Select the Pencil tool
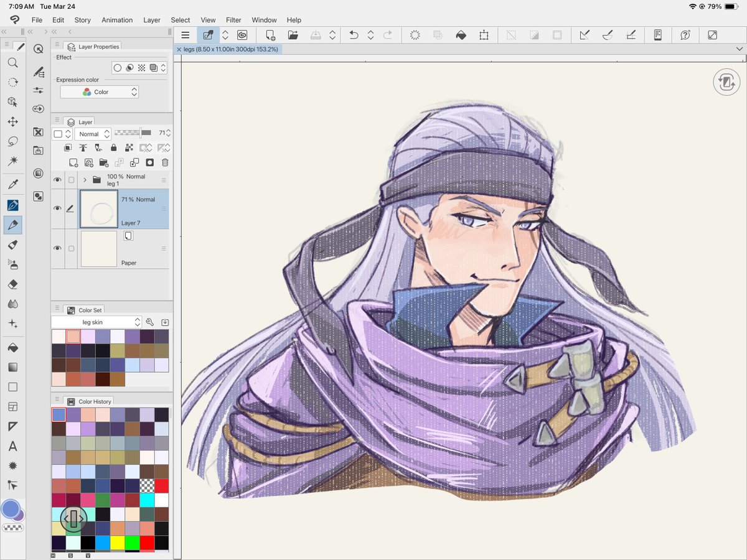The width and height of the screenshot is (747, 560). [12, 225]
